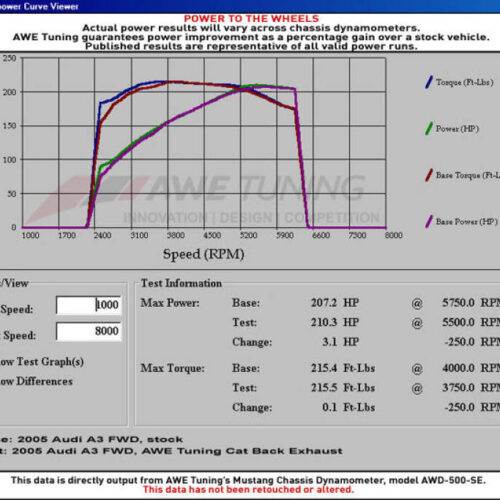
Task: Click the Test Information group heading
Action: 181,283
